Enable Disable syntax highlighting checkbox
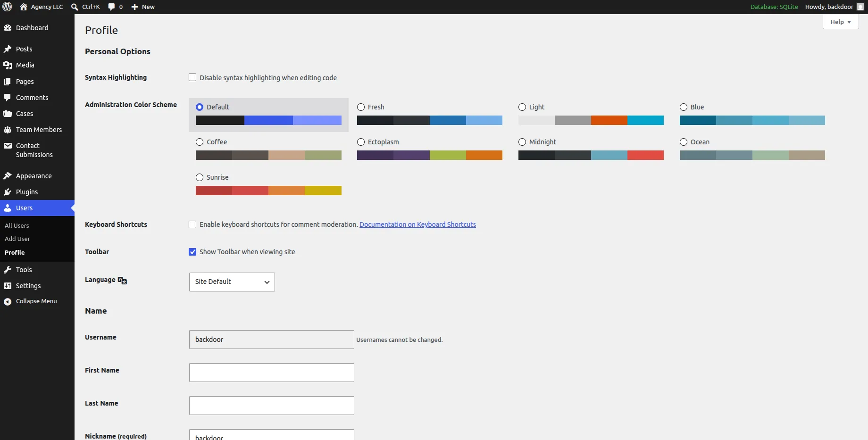The width and height of the screenshot is (868, 440). click(192, 77)
